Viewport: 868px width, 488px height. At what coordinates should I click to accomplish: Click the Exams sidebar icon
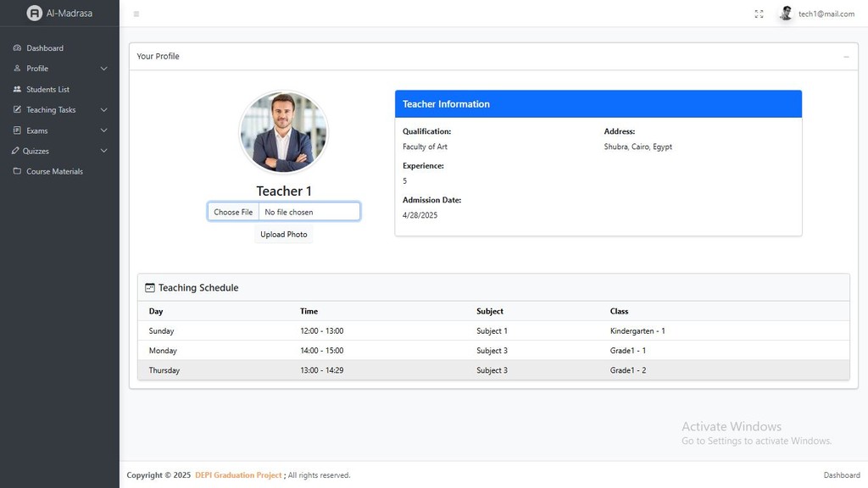[17, 130]
